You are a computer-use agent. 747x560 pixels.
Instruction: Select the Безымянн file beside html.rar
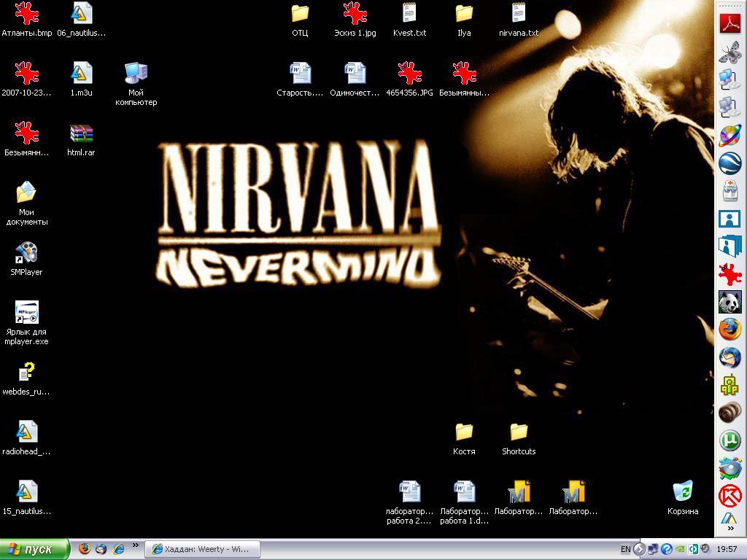click(x=27, y=139)
